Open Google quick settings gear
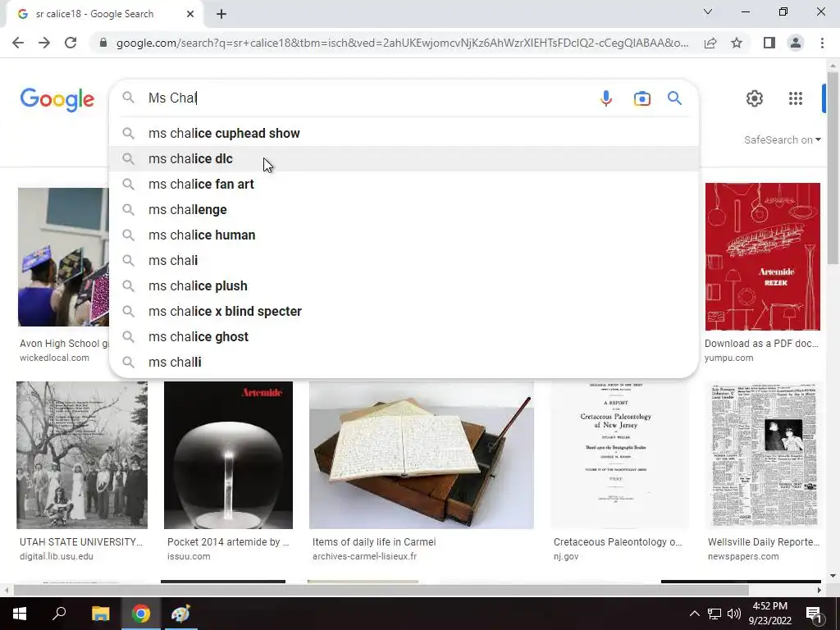This screenshot has height=630, width=840. tap(755, 98)
